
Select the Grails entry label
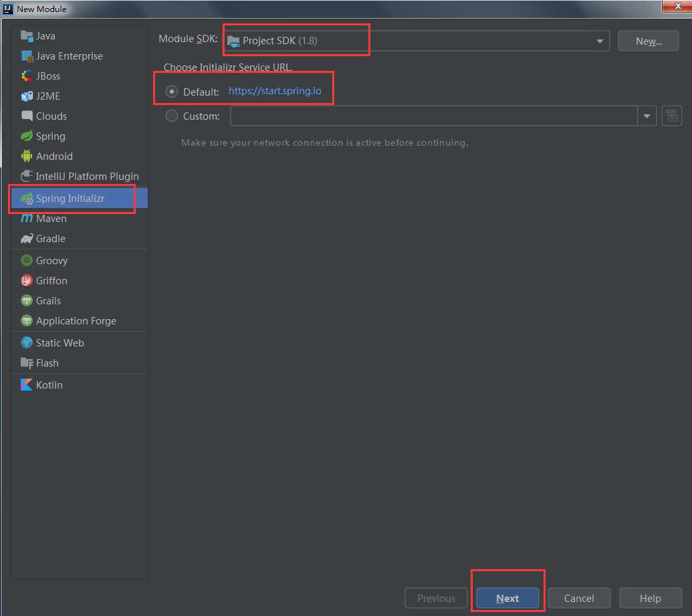pos(49,301)
